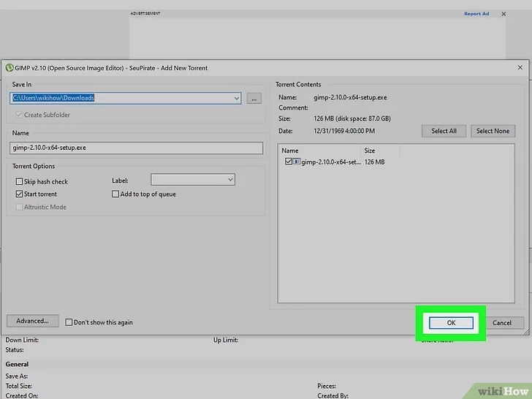The height and width of the screenshot is (399, 532).
Task: Click the Report Ad link
Action: coord(476,14)
